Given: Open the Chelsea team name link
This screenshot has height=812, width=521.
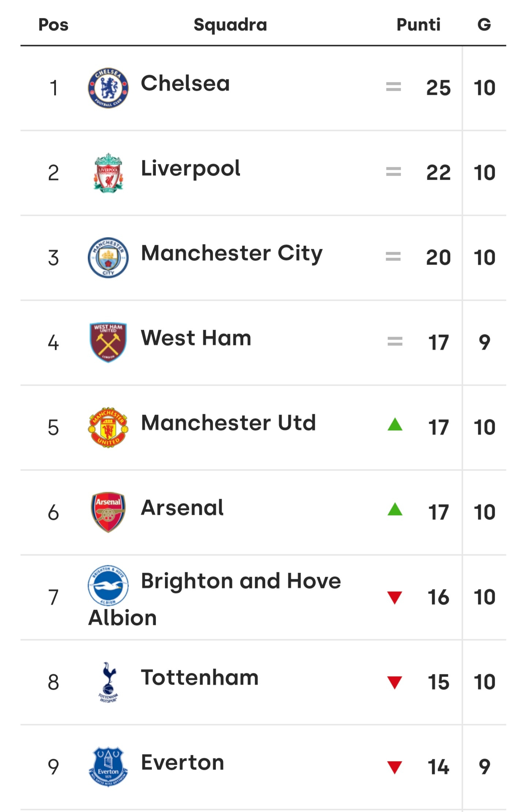Looking at the screenshot, I should click(x=185, y=83).
